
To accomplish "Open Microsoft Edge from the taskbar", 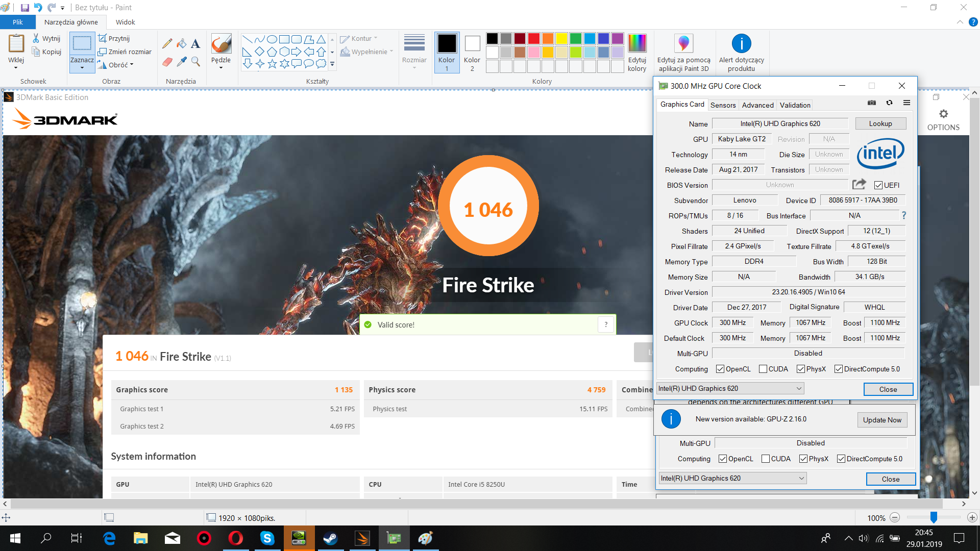I will pos(109,538).
